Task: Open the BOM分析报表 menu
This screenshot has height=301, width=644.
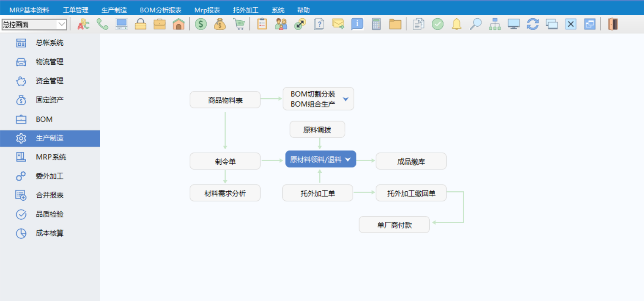Action: coord(161,10)
